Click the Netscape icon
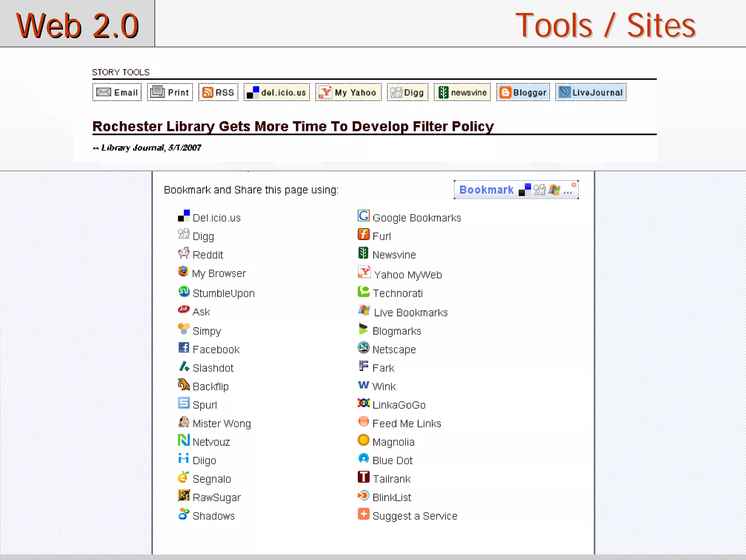 coord(363,348)
